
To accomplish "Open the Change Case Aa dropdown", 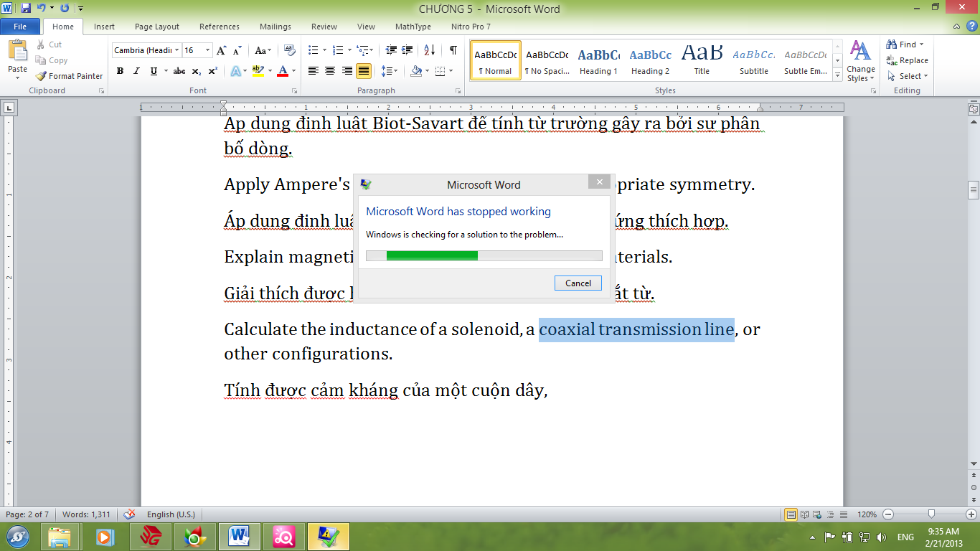I will tap(263, 50).
